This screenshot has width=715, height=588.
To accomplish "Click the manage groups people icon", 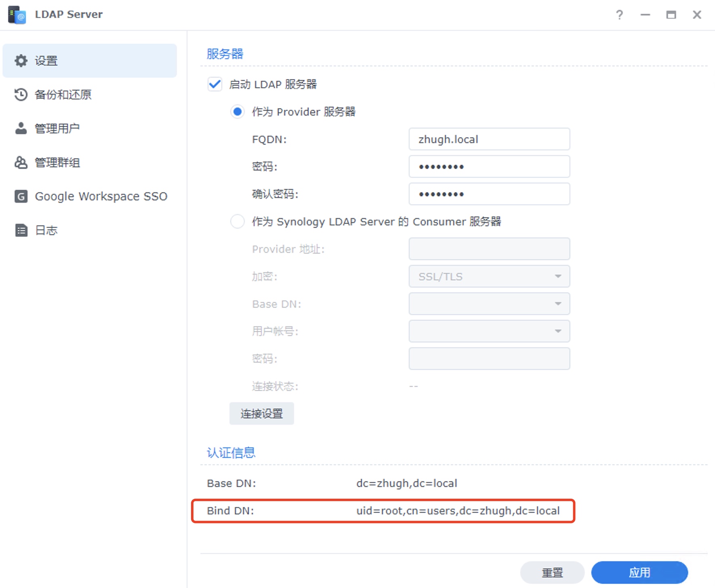I will coord(21,162).
